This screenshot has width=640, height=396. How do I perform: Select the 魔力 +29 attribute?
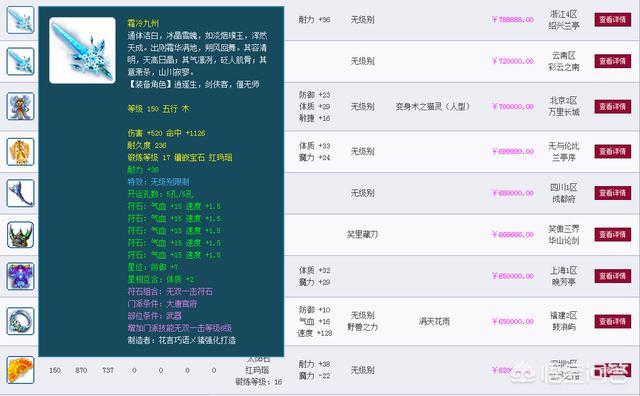click(315, 282)
